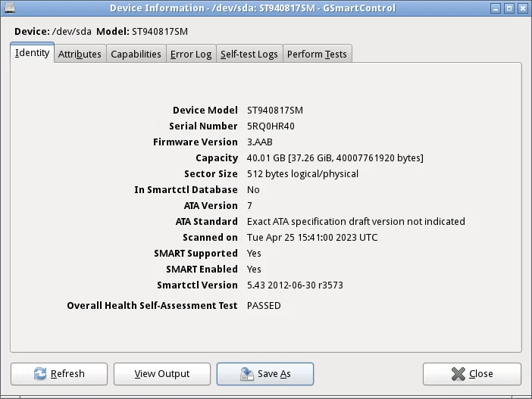Select the SMART Enabled Yes value
The image size is (532, 399).
click(254, 270)
